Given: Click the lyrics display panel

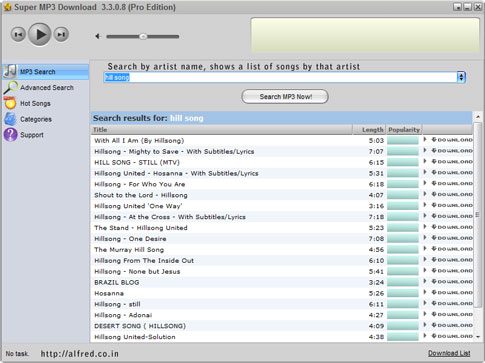Looking at the screenshot, I should point(365,35).
